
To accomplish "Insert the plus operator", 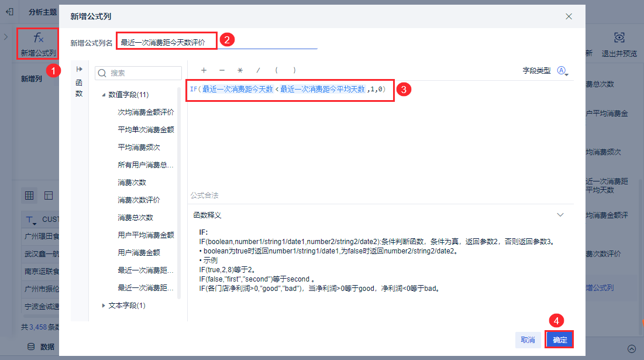I will click(x=204, y=70).
